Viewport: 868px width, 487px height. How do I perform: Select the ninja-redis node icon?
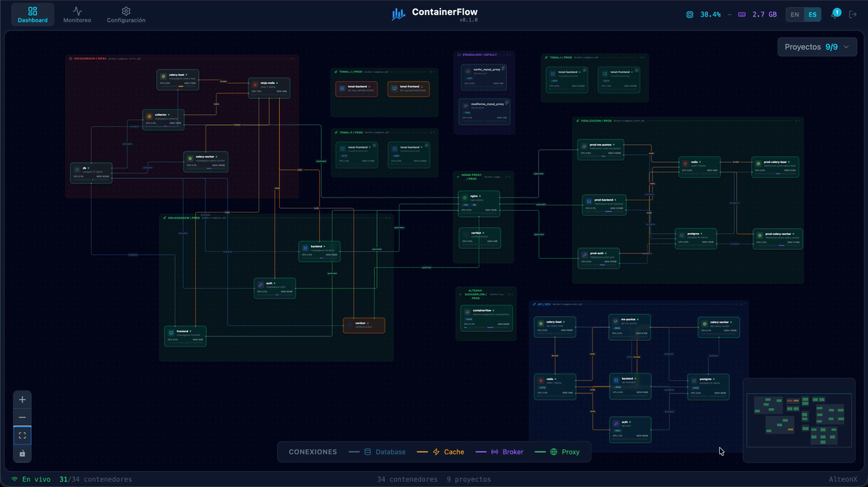[255, 85]
